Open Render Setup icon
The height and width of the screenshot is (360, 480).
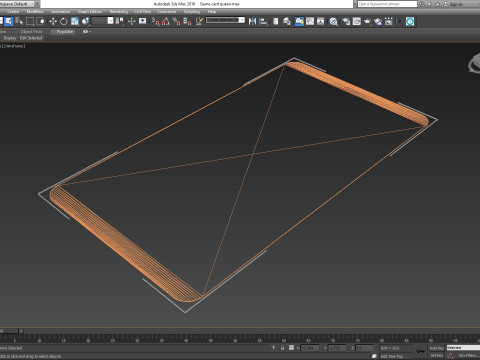(x=346, y=21)
